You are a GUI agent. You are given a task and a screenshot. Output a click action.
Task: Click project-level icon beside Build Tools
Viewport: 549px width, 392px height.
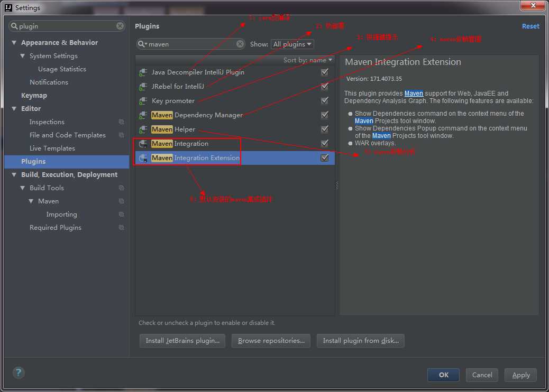tap(122, 188)
